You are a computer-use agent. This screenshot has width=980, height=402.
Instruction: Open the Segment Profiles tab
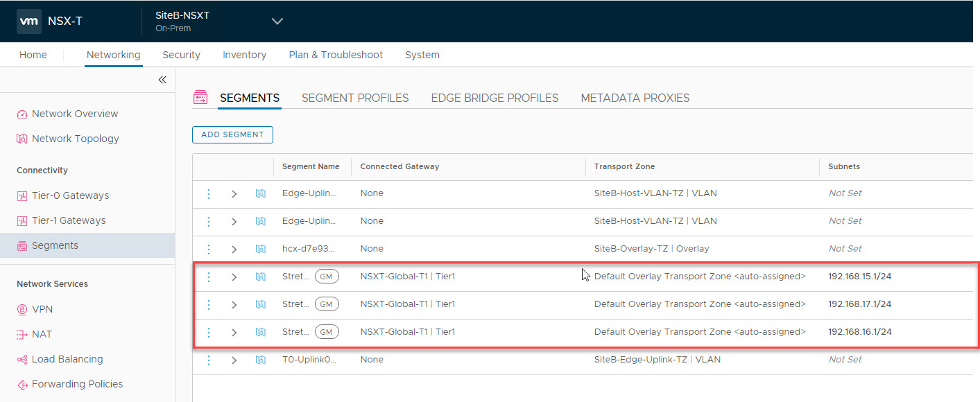(x=355, y=98)
